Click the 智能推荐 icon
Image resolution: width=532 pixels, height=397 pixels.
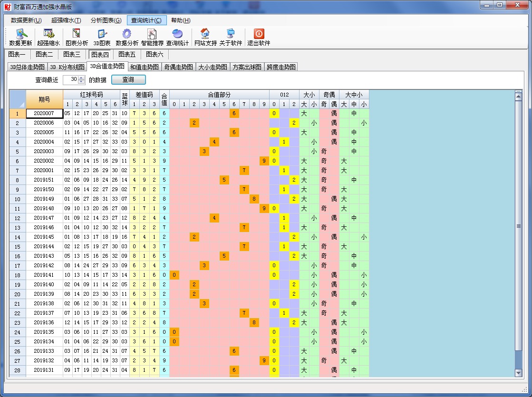(152, 34)
